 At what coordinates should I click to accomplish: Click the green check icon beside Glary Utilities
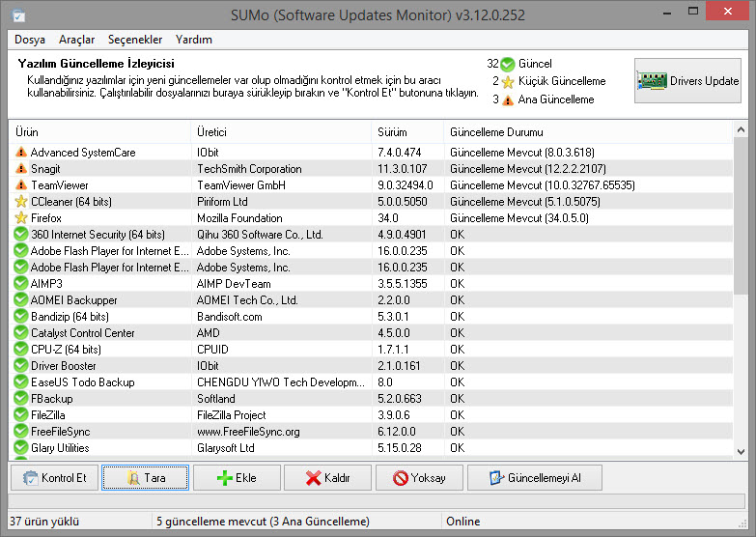tap(20, 447)
